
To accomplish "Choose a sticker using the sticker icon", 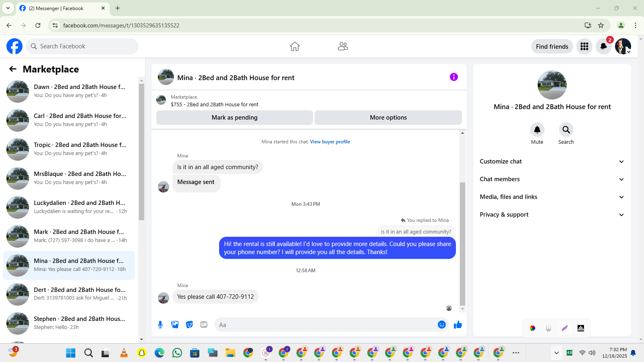I will [x=189, y=325].
